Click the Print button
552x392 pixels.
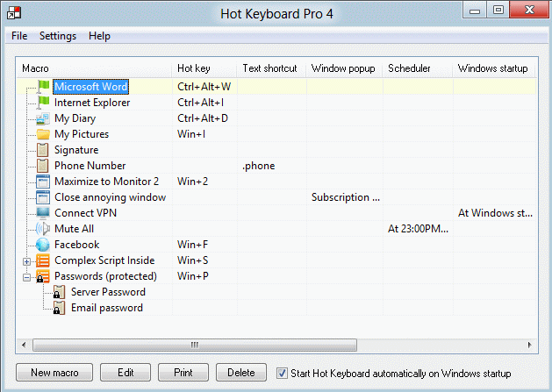(183, 373)
